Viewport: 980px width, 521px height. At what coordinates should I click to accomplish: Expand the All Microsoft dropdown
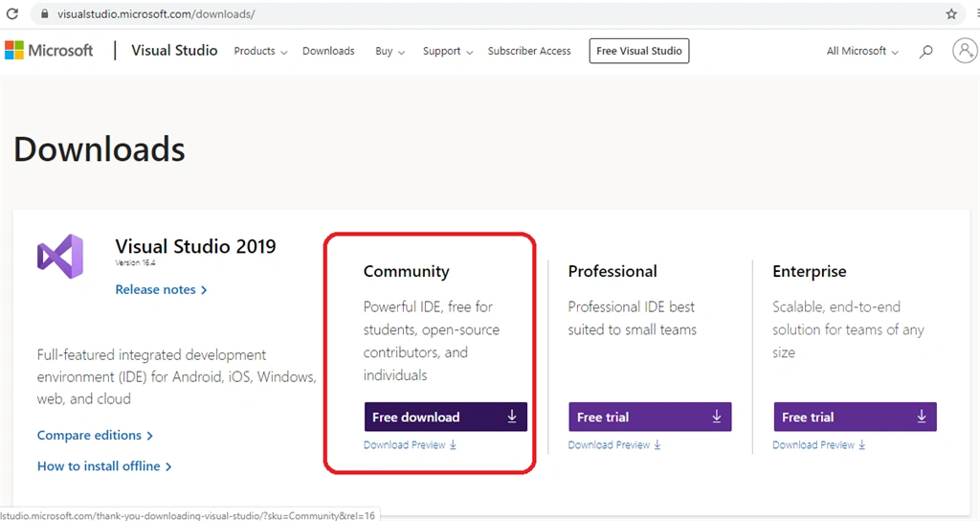(x=862, y=52)
